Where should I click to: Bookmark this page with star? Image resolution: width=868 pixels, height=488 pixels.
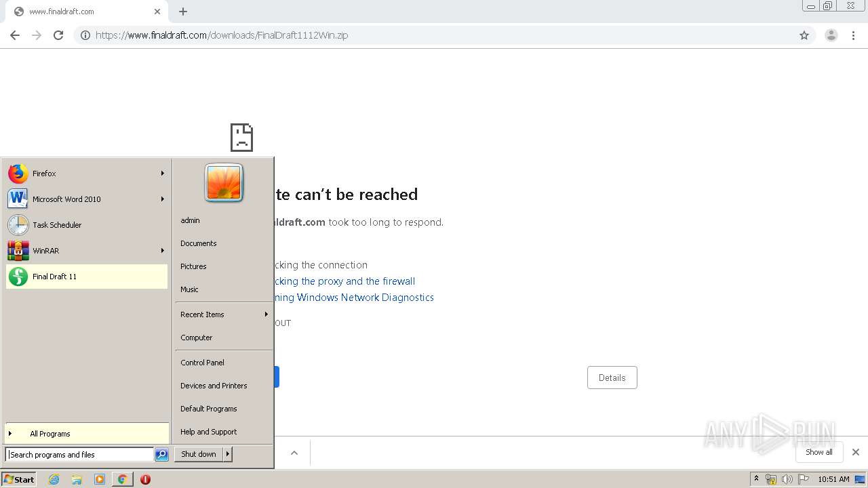tap(804, 35)
